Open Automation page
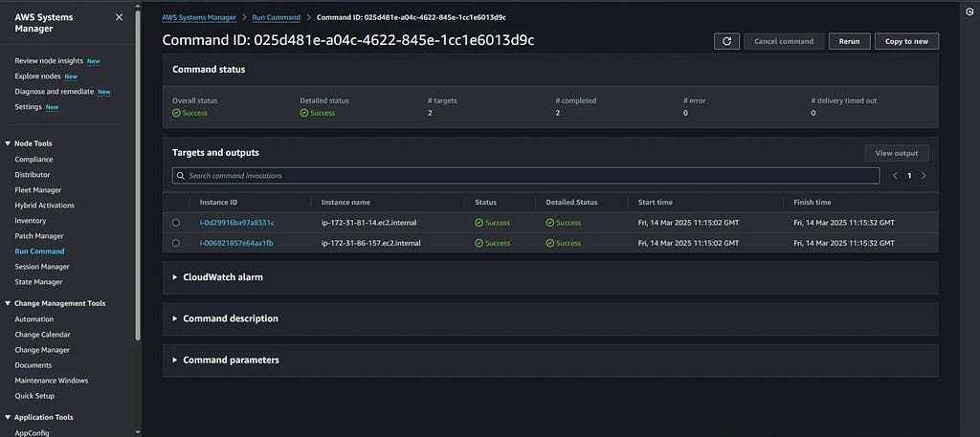This screenshot has width=980, height=437. pos(34,319)
